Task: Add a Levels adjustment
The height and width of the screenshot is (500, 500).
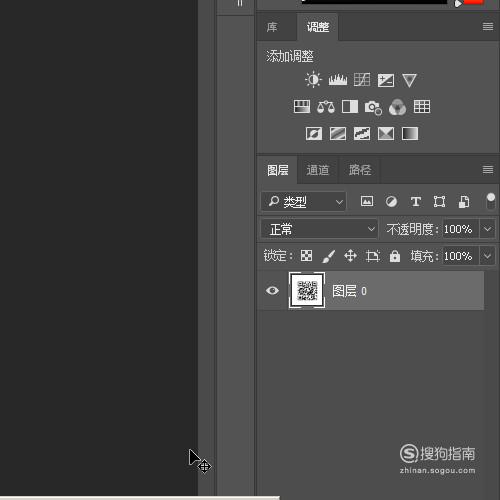Action: (x=338, y=80)
